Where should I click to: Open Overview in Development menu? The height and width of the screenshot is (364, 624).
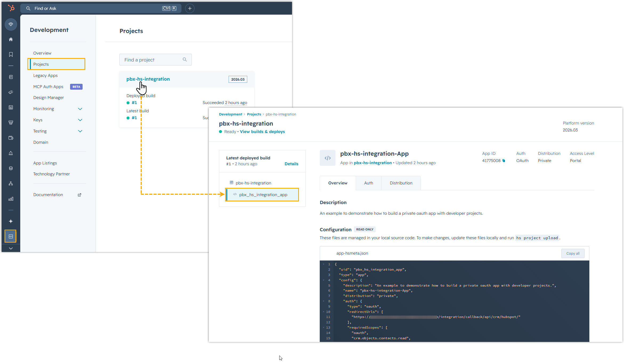[42, 53]
